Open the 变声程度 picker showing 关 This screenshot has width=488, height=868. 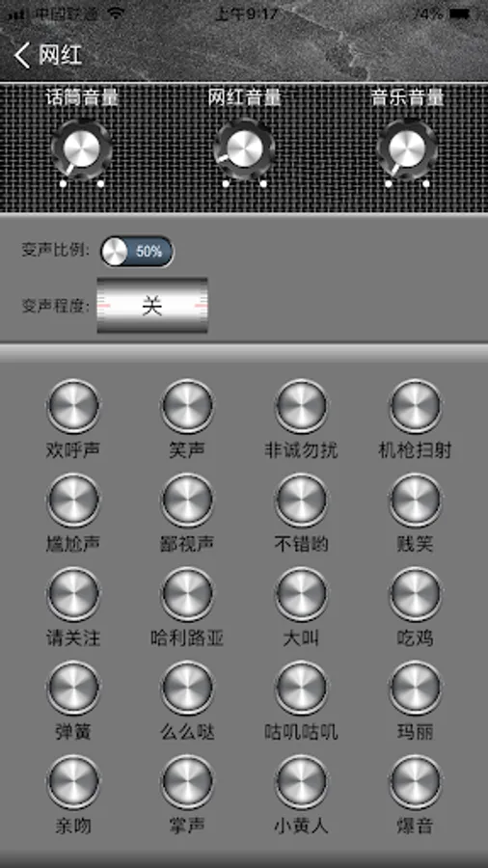(152, 306)
